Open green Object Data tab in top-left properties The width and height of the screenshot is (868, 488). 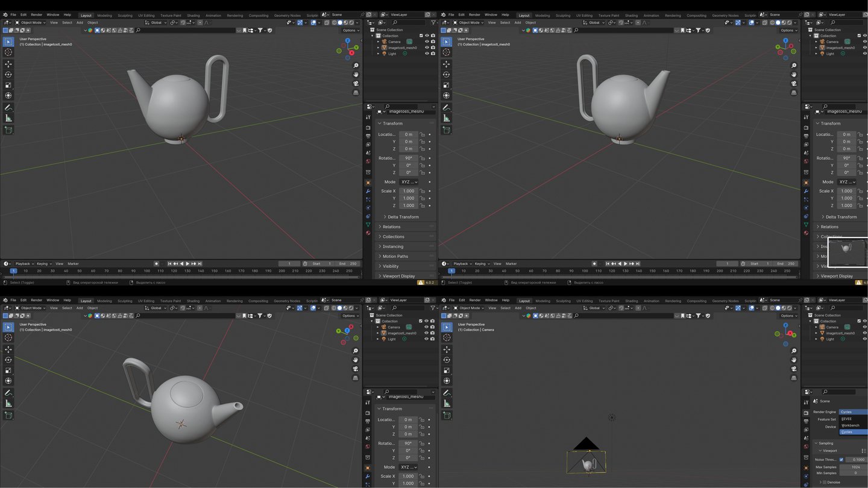point(368,225)
